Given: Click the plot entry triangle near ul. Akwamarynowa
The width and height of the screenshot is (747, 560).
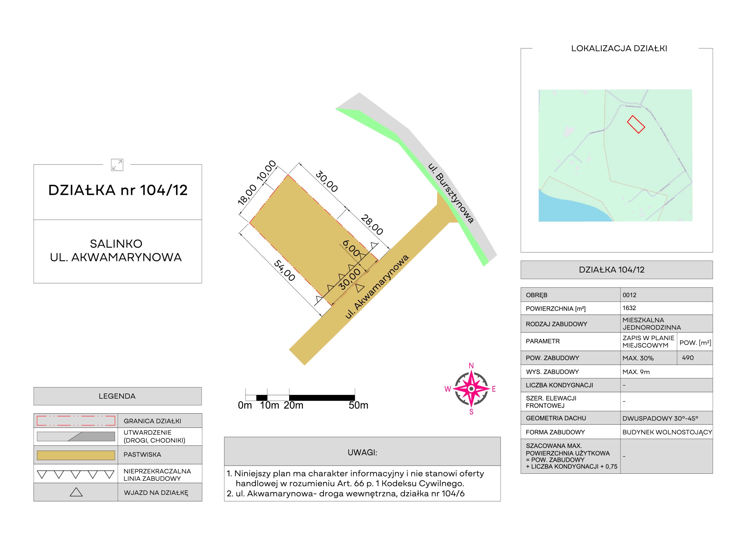Looking at the screenshot, I should point(360,288).
